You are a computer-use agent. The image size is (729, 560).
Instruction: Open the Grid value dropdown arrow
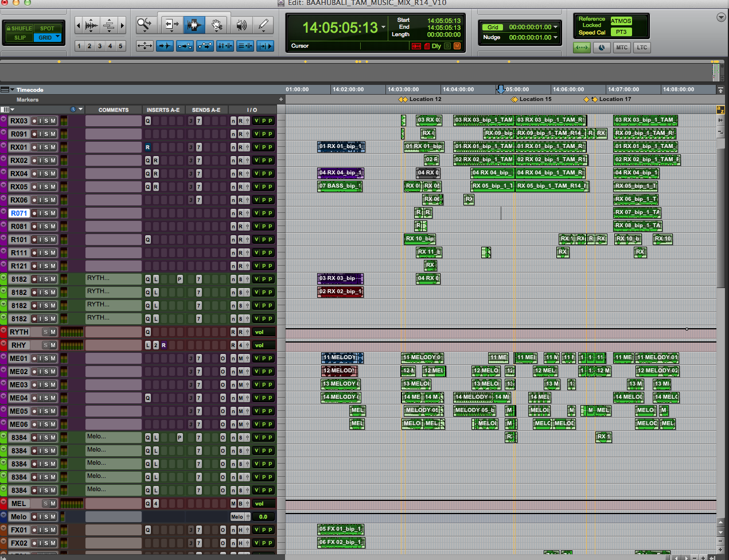coord(555,27)
